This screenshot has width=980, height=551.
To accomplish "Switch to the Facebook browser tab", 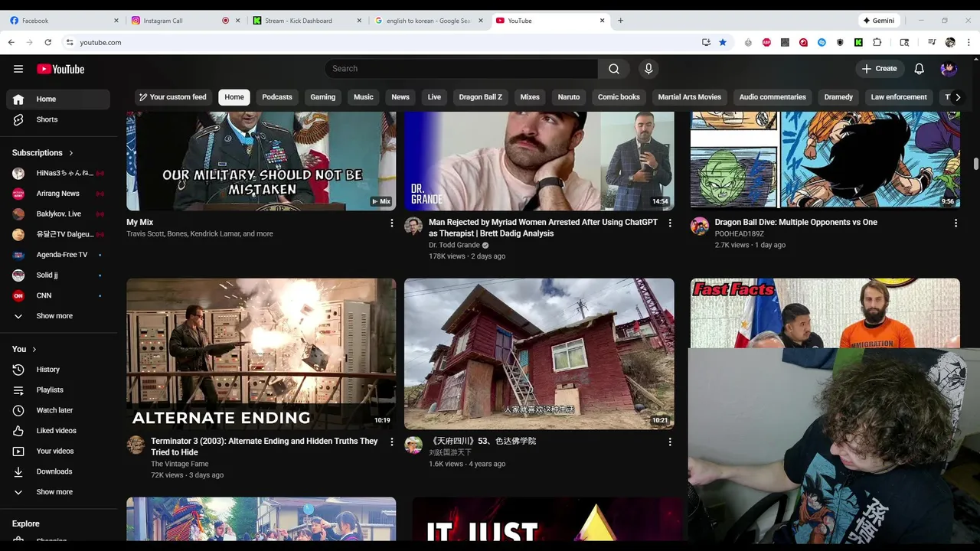I will [64, 21].
